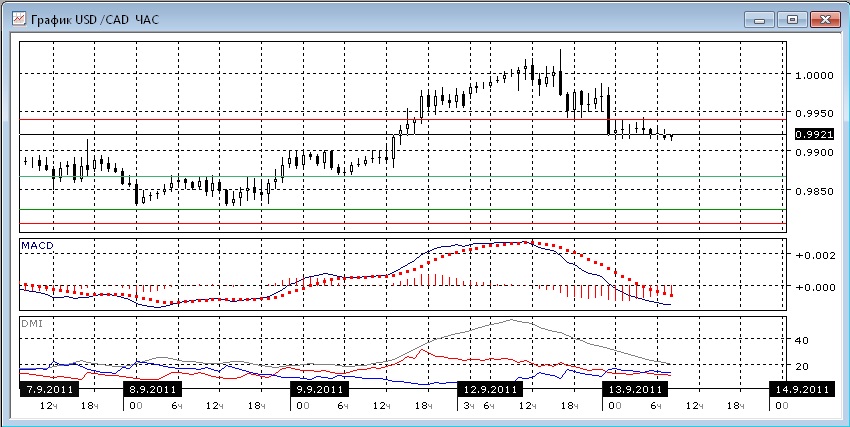Click the 1.0000 price axis label
Image resolution: width=850 pixels, height=427 pixels.
(x=813, y=75)
